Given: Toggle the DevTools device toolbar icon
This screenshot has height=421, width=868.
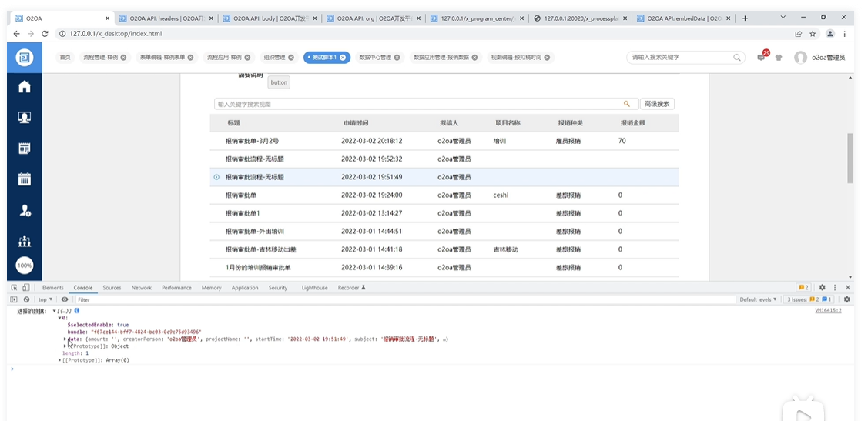Looking at the screenshot, I should [x=26, y=287].
